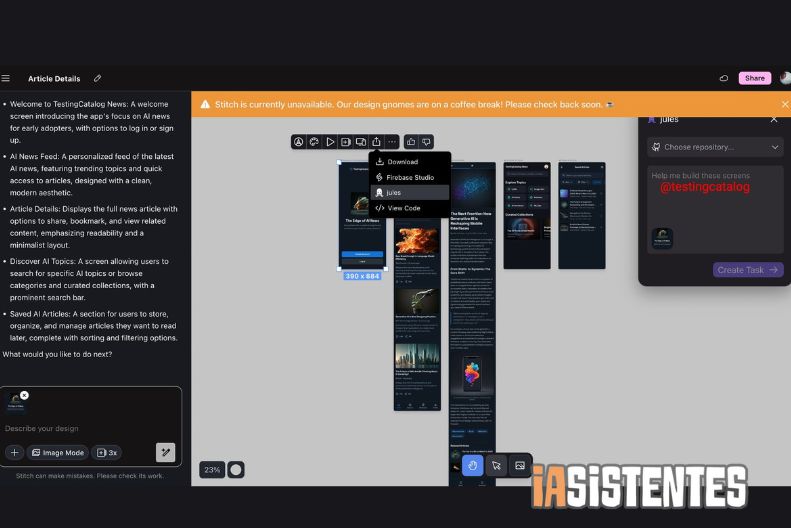Image resolution: width=791 pixels, height=528 pixels.
Task: Open the 3x variations selector
Action: point(106,453)
